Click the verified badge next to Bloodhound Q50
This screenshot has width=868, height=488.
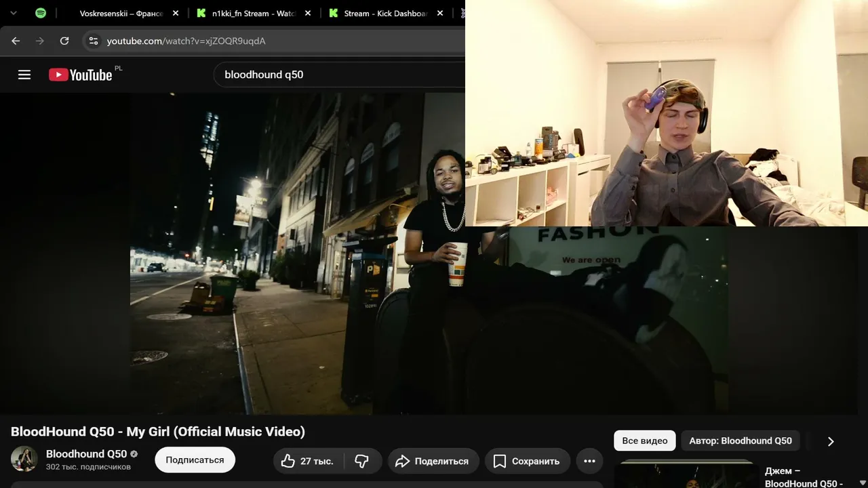(134, 454)
